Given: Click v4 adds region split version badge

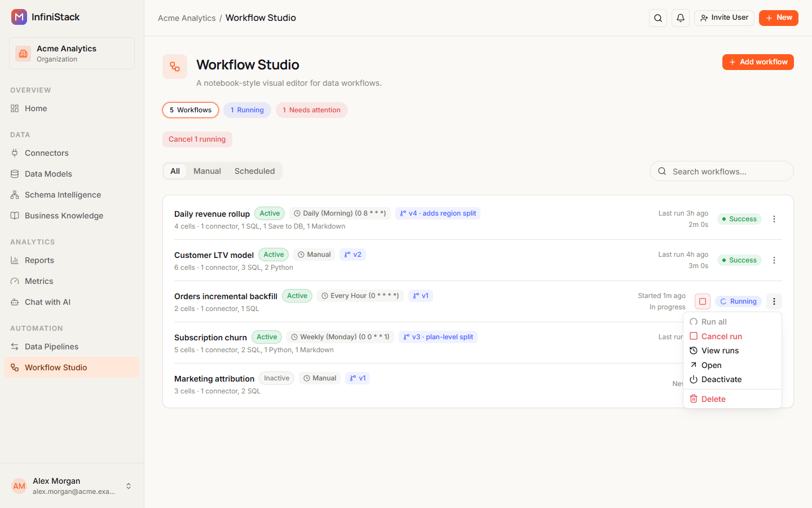Looking at the screenshot, I should (438, 213).
